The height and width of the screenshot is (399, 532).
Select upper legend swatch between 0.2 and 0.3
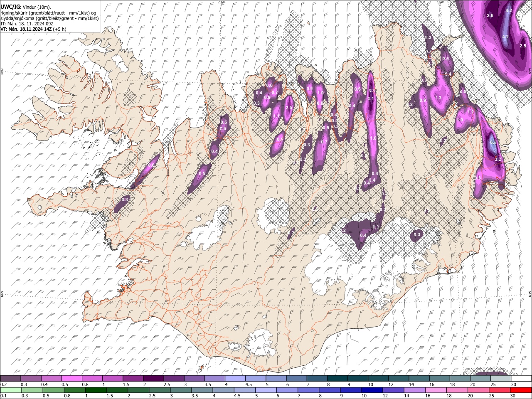(x=10, y=378)
